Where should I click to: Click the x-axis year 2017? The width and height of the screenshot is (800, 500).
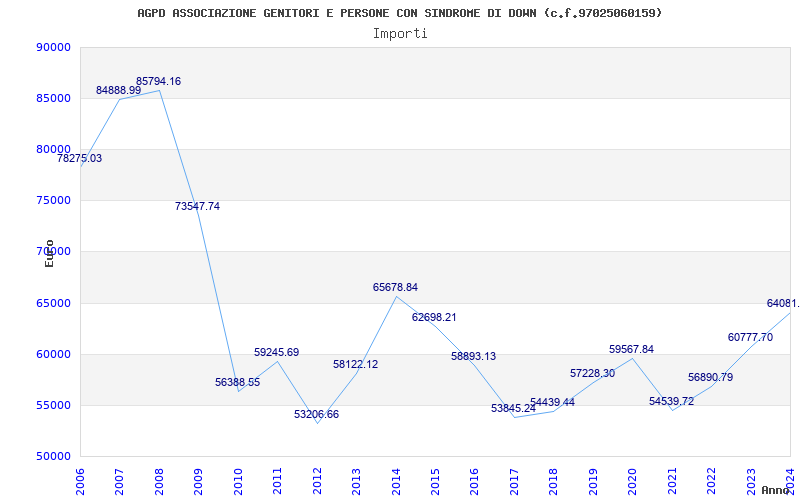point(514,480)
